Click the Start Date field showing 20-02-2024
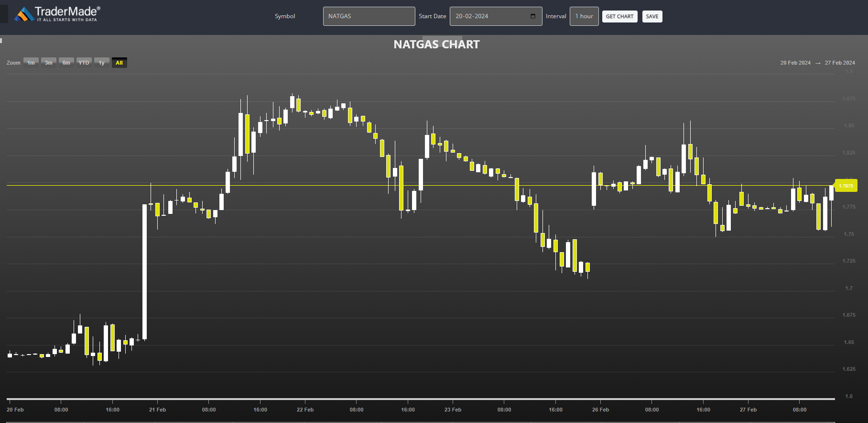This screenshot has width=868, height=423. coord(496,16)
